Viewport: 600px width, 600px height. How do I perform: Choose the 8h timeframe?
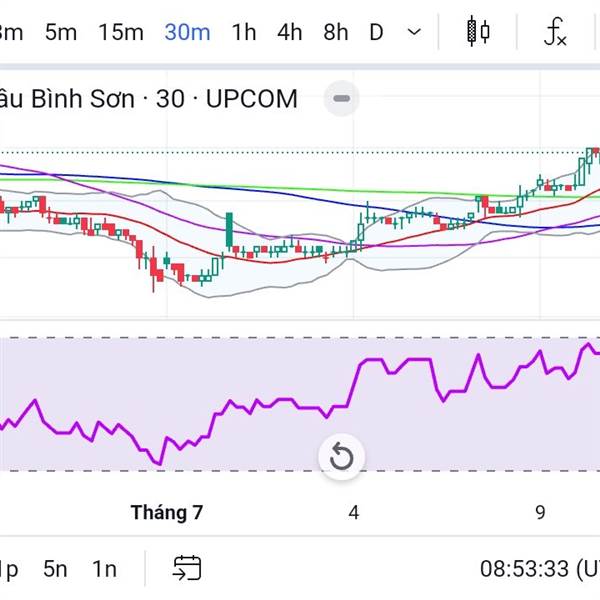336,32
